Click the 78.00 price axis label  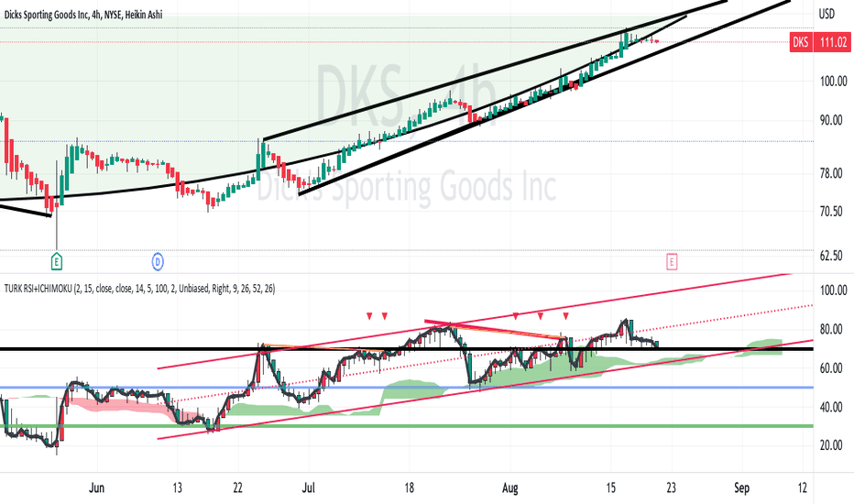831,173
